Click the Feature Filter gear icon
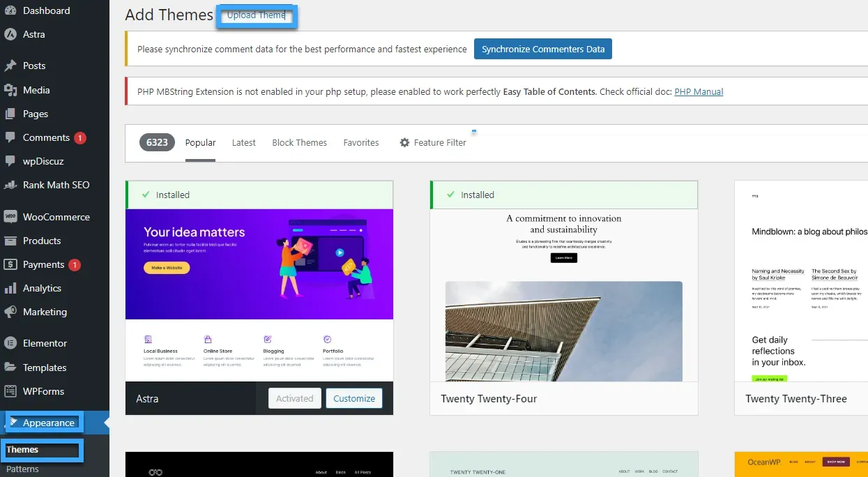 coord(404,142)
